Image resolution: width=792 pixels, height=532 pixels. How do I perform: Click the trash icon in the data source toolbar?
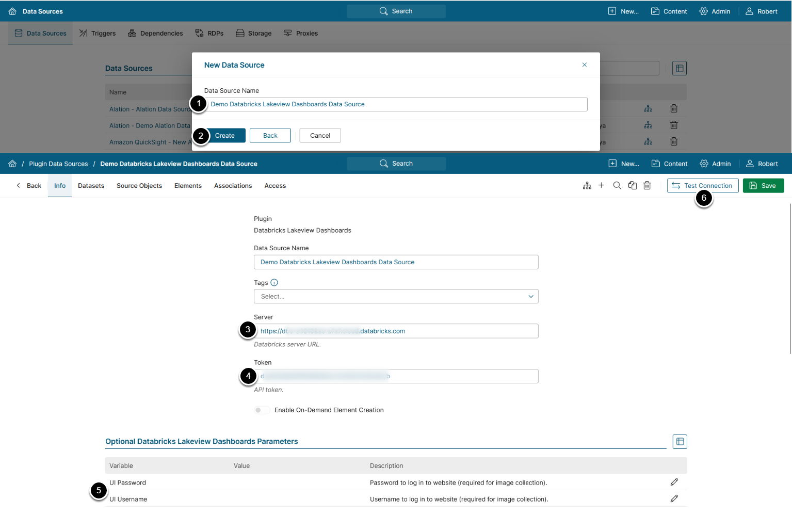647,185
